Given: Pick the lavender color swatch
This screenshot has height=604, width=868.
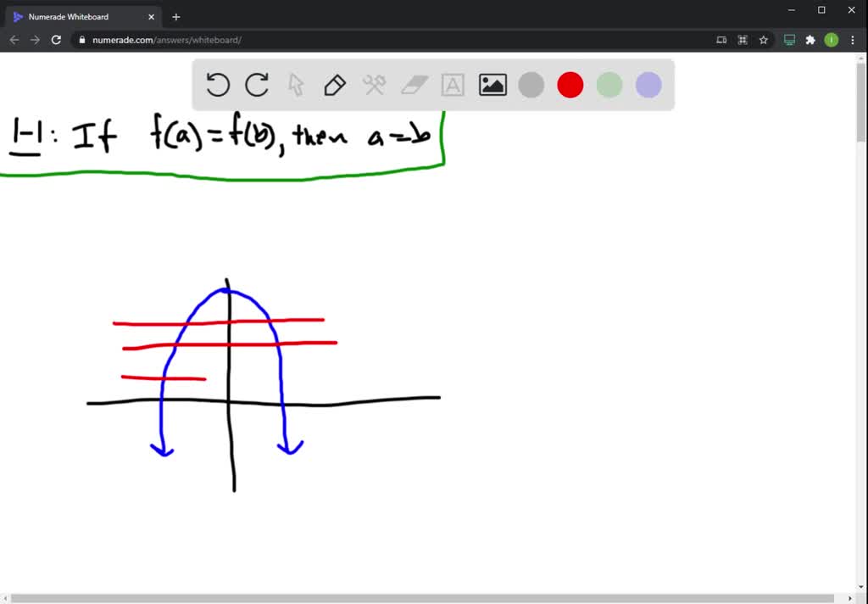Looking at the screenshot, I should pos(648,85).
